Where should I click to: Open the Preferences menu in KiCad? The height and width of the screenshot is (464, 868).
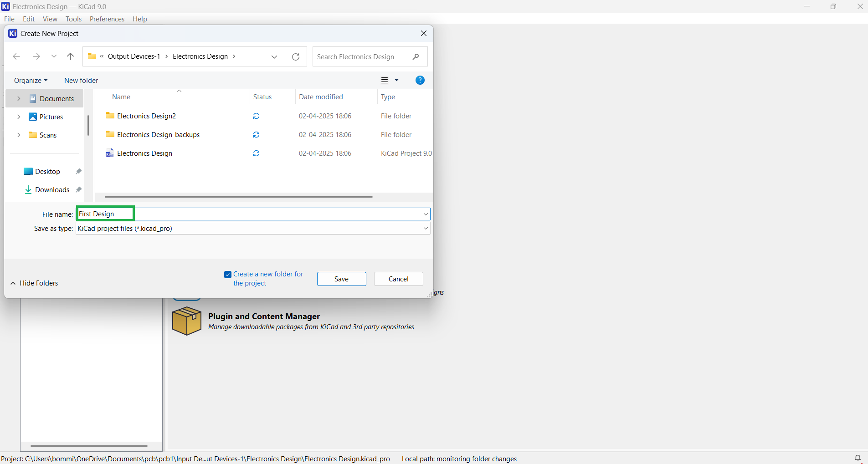coord(107,19)
